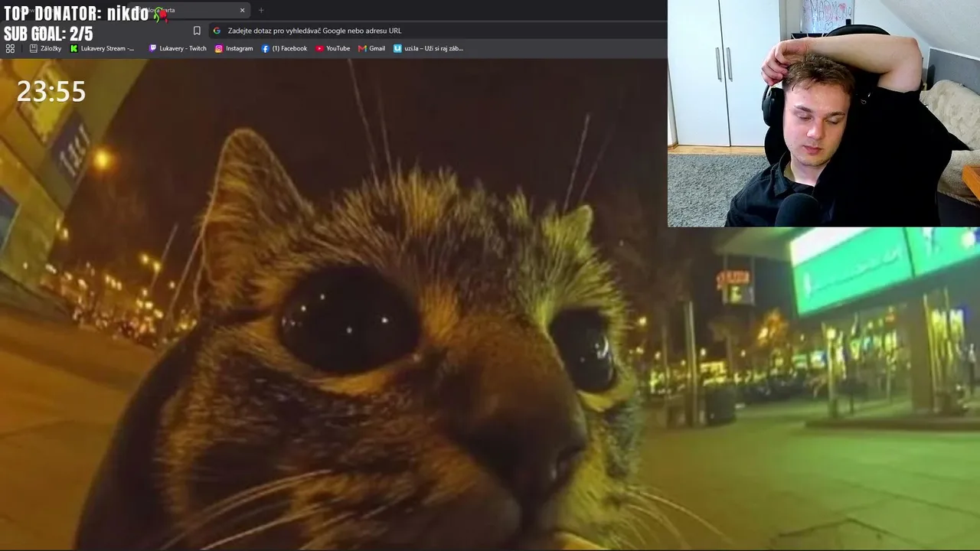Open the Instagram bookmark

[234, 48]
